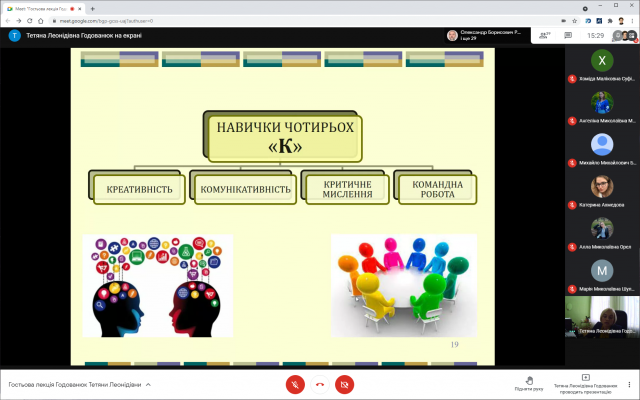The height and width of the screenshot is (400, 640).
Task: Expand meeting details next to lecture title
Action: [149, 384]
